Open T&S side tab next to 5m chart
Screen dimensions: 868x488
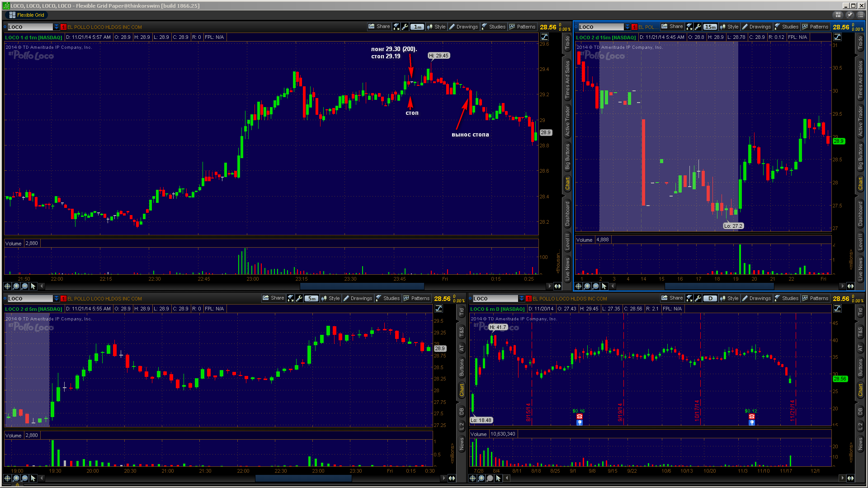pyautogui.click(x=462, y=333)
